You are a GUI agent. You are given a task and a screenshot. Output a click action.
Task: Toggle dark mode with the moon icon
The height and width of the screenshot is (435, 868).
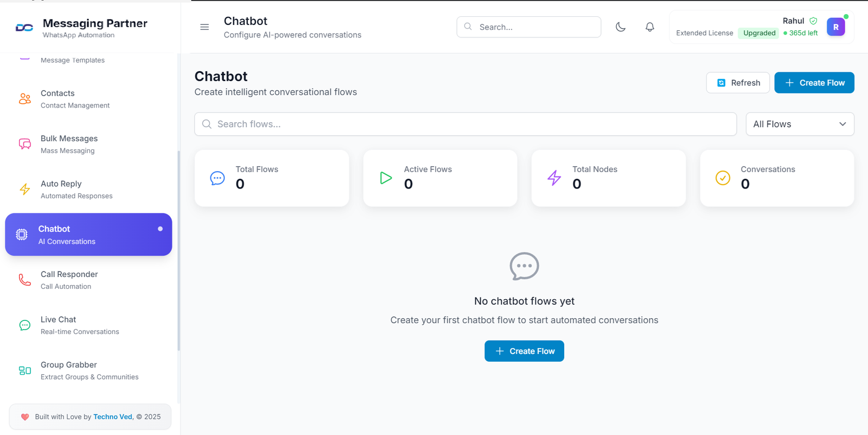[x=621, y=27]
